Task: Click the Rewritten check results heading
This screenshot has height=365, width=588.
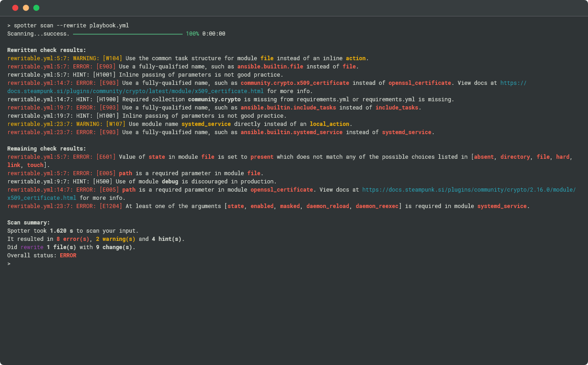Action: pos(47,50)
